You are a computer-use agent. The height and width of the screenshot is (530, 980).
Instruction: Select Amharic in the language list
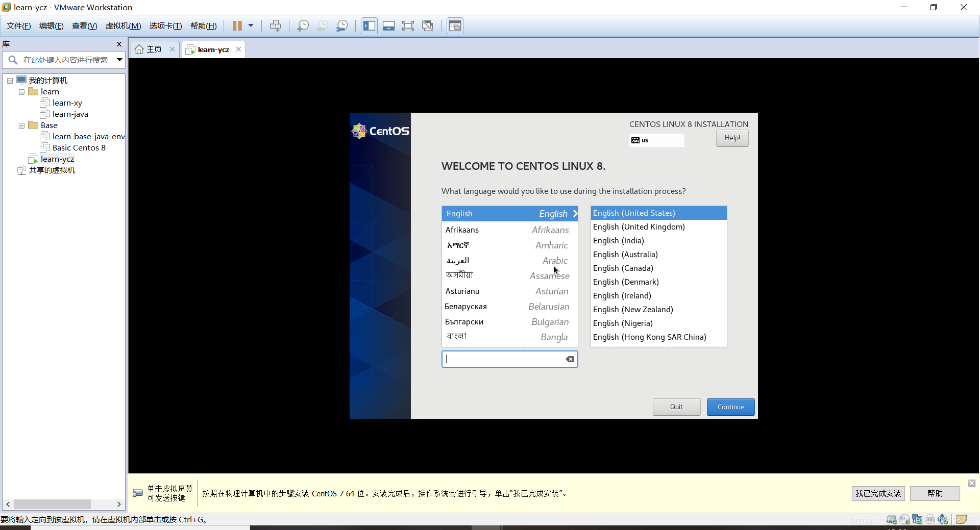tap(509, 245)
